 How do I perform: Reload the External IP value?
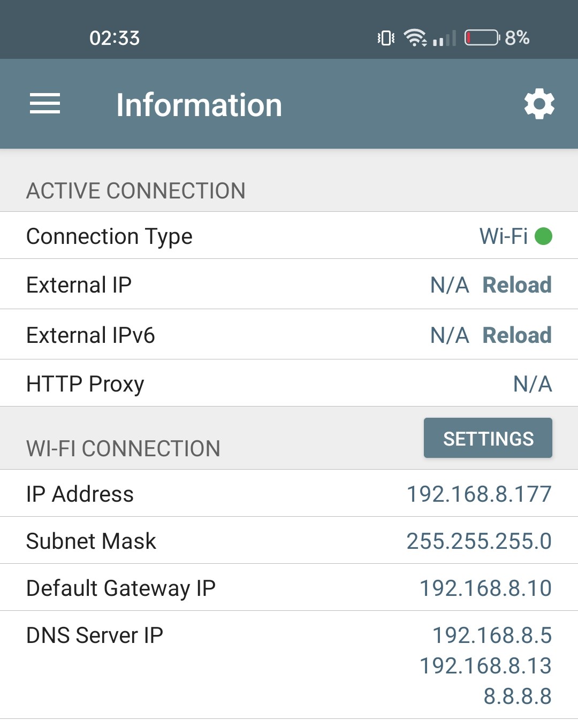(x=517, y=285)
